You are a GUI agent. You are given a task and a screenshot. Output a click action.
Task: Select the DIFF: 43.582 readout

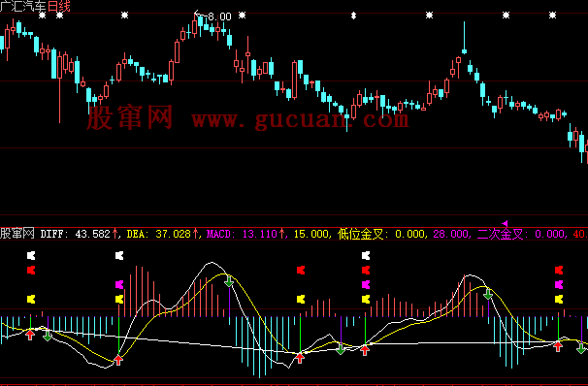click(75, 235)
